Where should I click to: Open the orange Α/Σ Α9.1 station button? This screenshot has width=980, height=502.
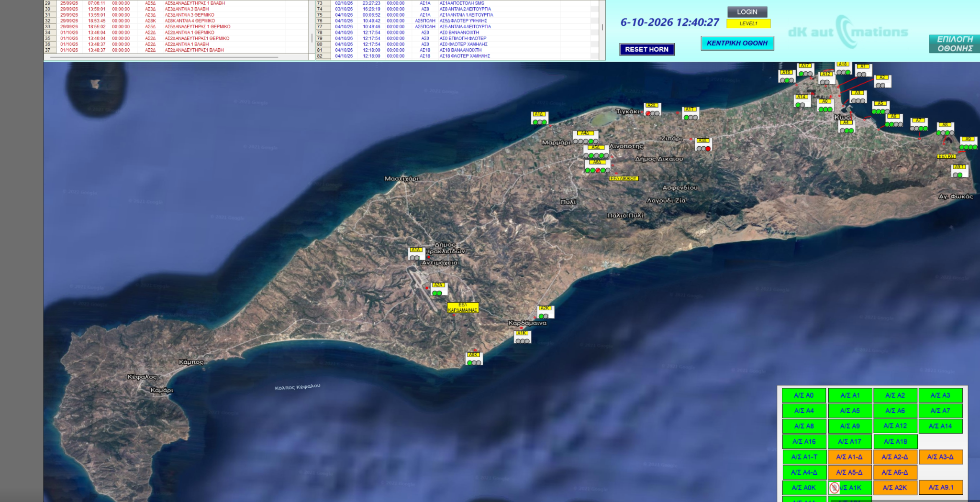pos(940,488)
